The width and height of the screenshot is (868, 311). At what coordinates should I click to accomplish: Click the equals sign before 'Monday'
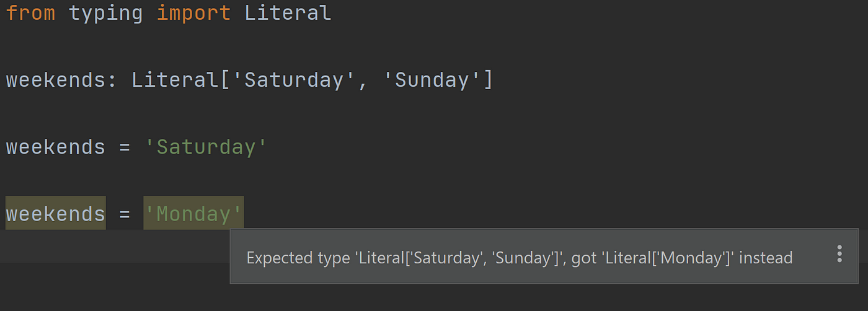click(125, 214)
